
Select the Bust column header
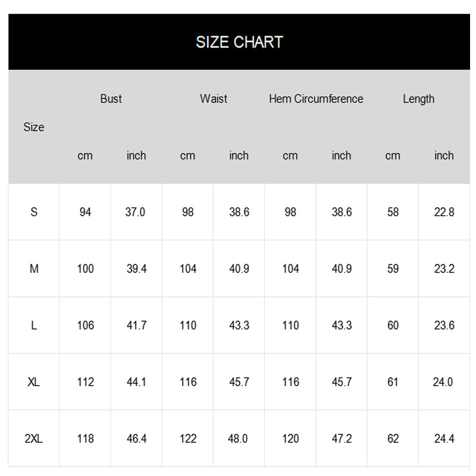[111, 99]
